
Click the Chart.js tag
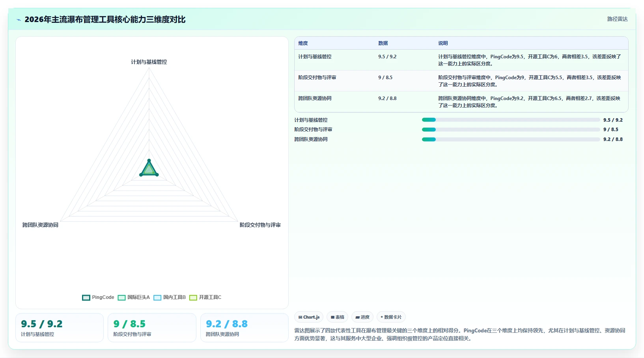click(x=309, y=317)
